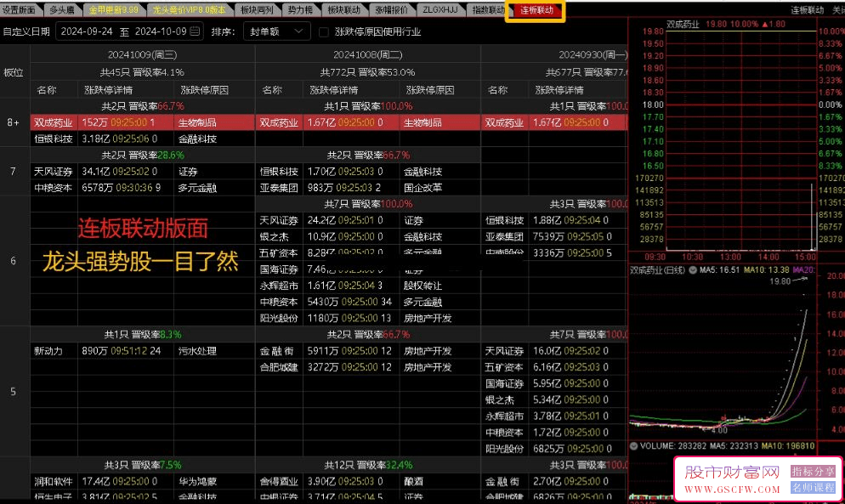This screenshot has width=845, height=504.
Task: Click 华为鸿蒙 reason cell
Action: click(x=197, y=481)
